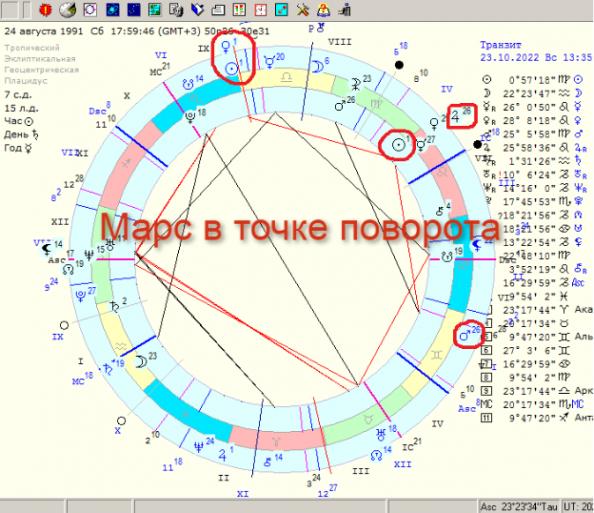Select the circular horoscope chart icon
594x513 pixels.
pos(90,10)
